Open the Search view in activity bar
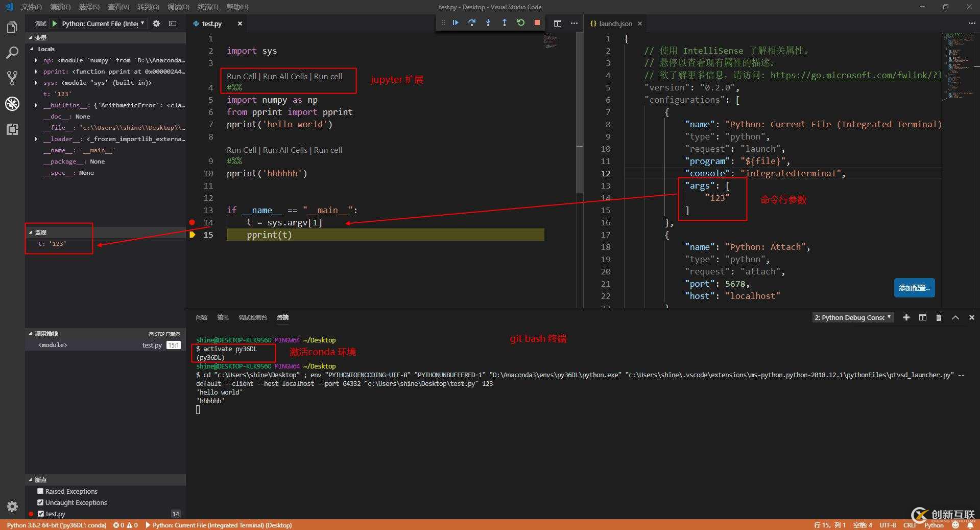 click(x=12, y=52)
